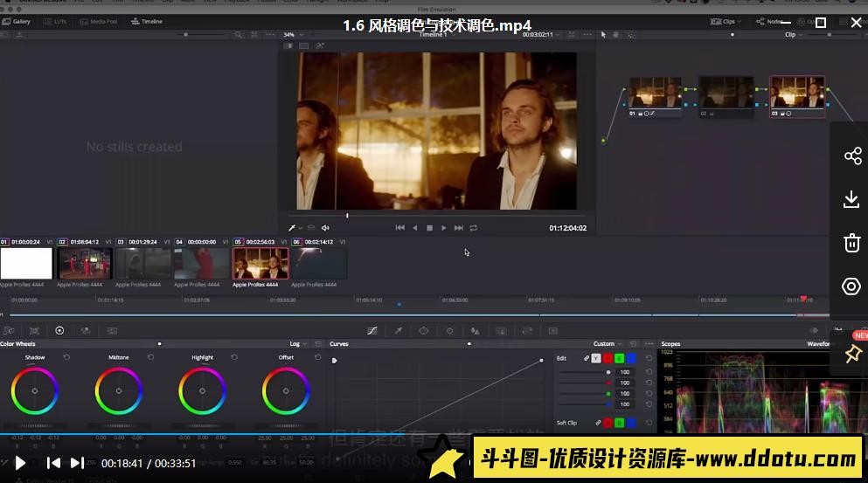Open the RGB Mixer palette icon
The width and height of the screenshot is (868, 483).
pyautogui.click(x=86, y=331)
